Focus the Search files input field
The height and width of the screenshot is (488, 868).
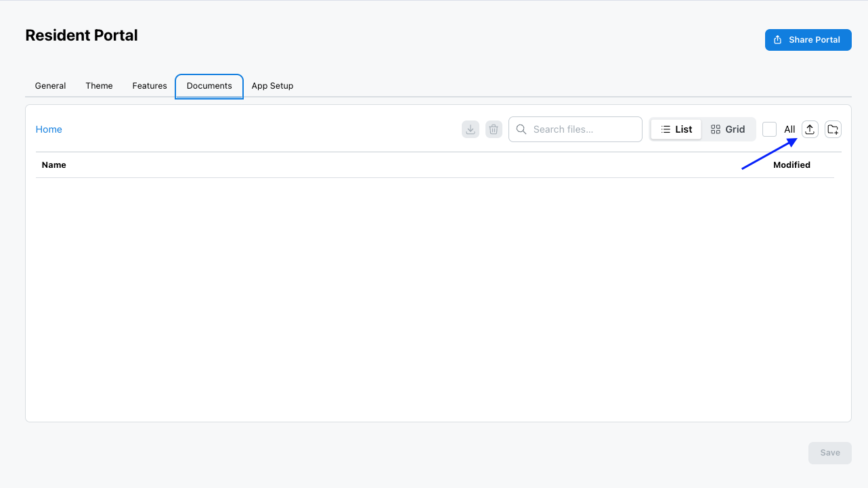pyautogui.click(x=576, y=129)
